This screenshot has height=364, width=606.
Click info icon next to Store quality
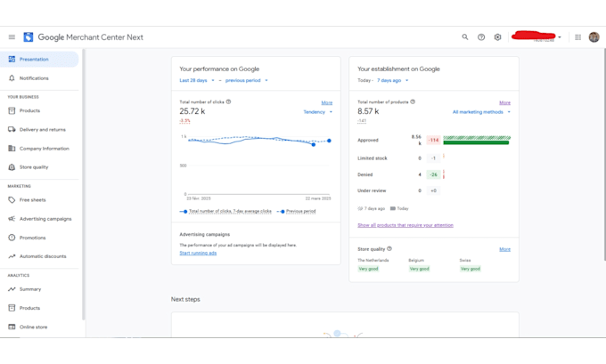[389, 248]
